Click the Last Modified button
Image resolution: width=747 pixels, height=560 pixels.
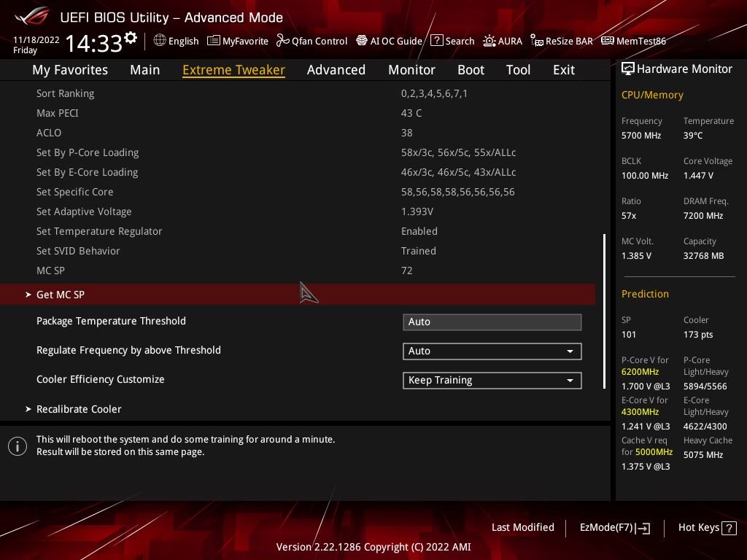pos(522,528)
